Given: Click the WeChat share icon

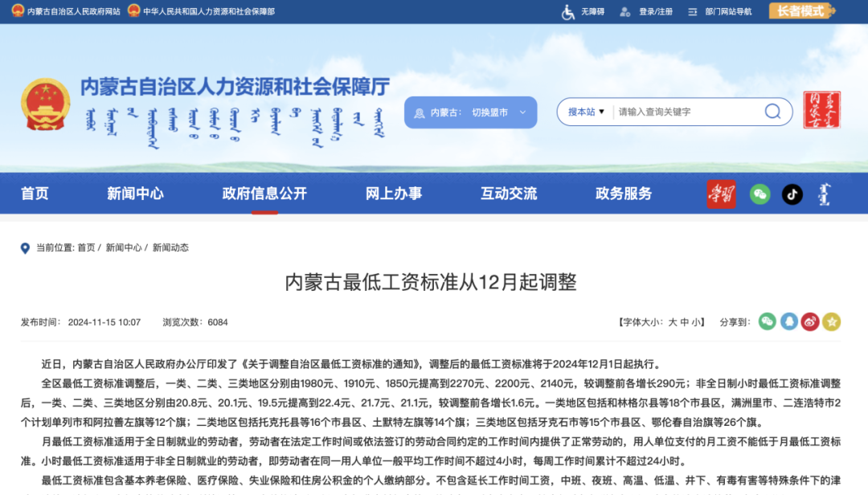Looking at the screenshot, I should coord(766,321).
